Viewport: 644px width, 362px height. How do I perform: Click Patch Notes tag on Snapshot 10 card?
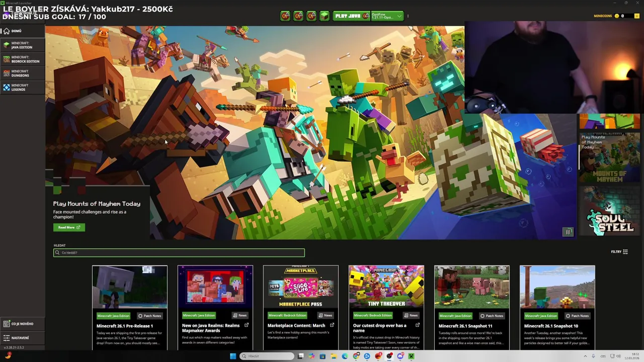pos(578,316)
